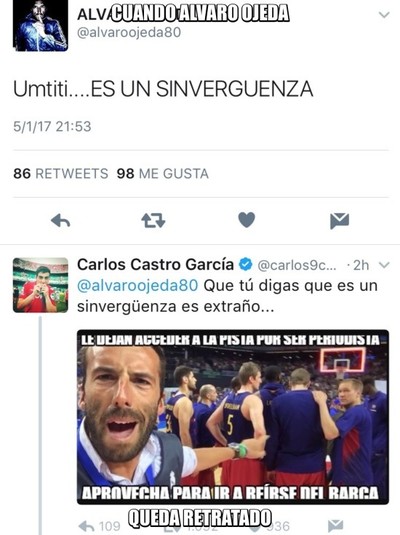Open the @carlos9c... handle
This screenshot has width=400, height=535.
[x=297, y=265]
